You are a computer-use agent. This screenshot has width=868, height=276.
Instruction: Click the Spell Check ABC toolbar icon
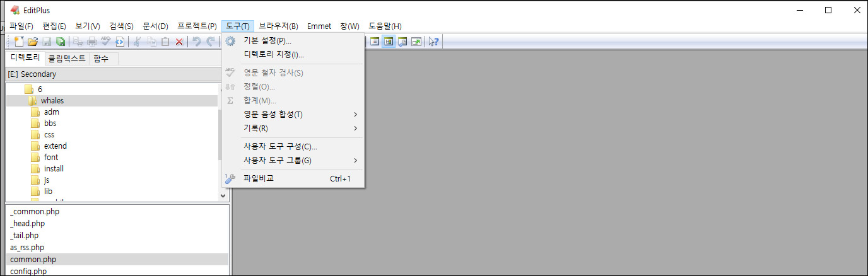106,42
